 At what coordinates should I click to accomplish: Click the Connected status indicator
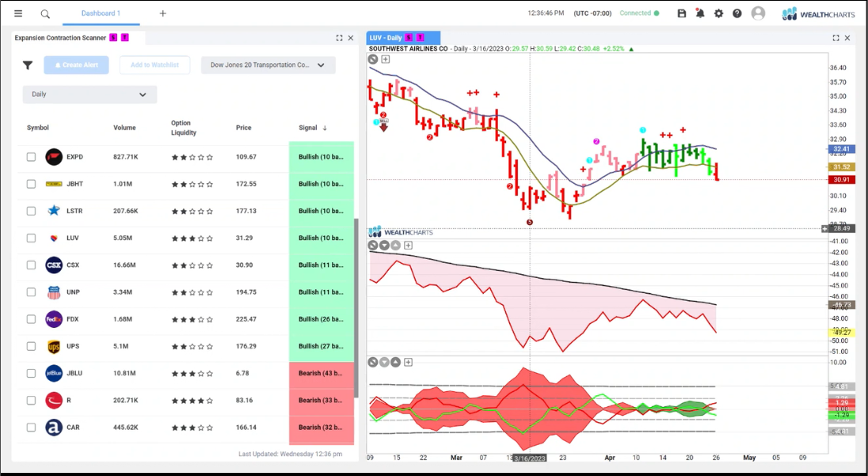[x=639, y=13]
